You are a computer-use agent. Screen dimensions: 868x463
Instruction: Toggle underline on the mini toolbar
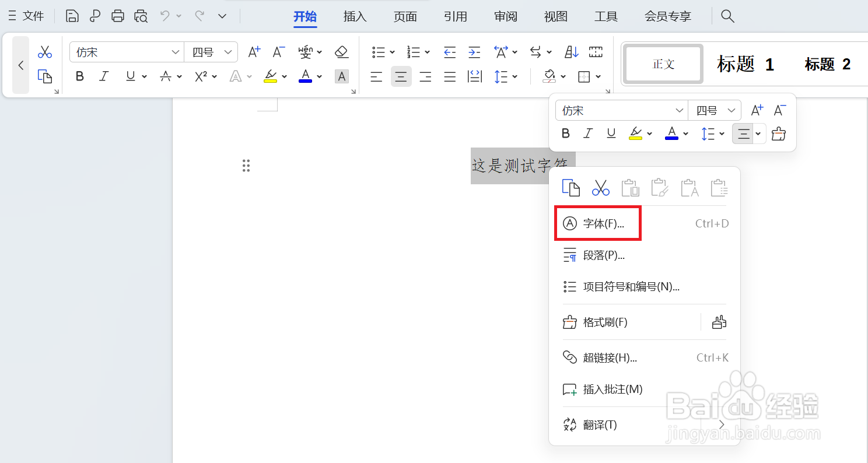tap(611, 133)
